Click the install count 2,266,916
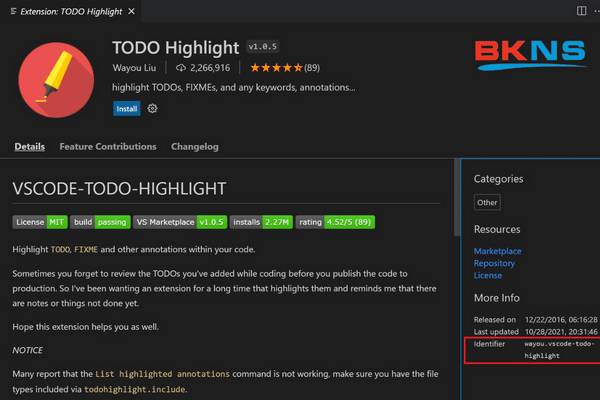 (210, 68)
